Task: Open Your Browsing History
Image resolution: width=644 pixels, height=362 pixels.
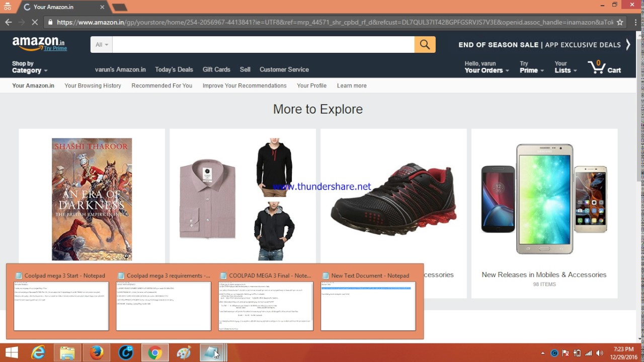Action: click(x=93, y=85)
